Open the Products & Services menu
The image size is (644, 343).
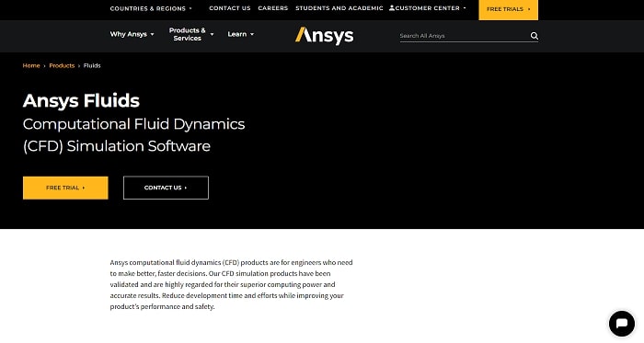(191, 34)
